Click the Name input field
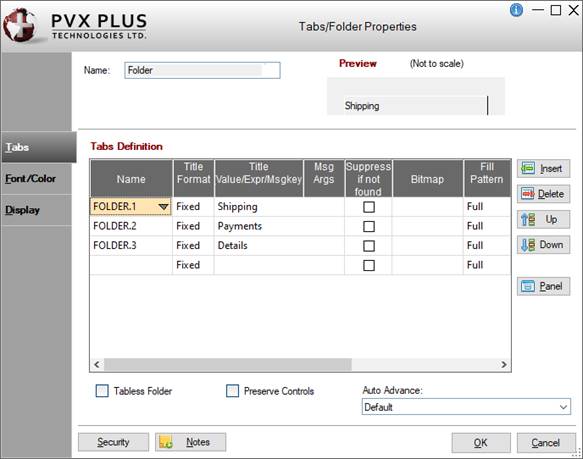This screenshot has width=583, height=459. click(x=202, y=70)
